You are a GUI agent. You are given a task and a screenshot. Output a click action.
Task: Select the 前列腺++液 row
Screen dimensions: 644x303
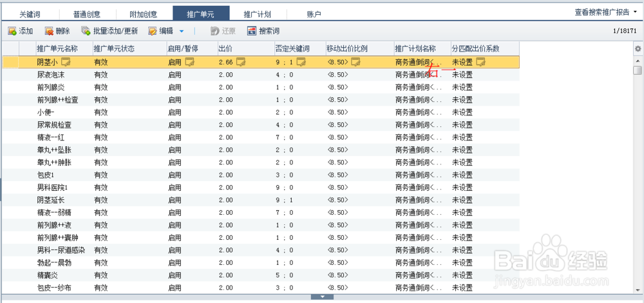pyautogui.click(x=261, y=225)
